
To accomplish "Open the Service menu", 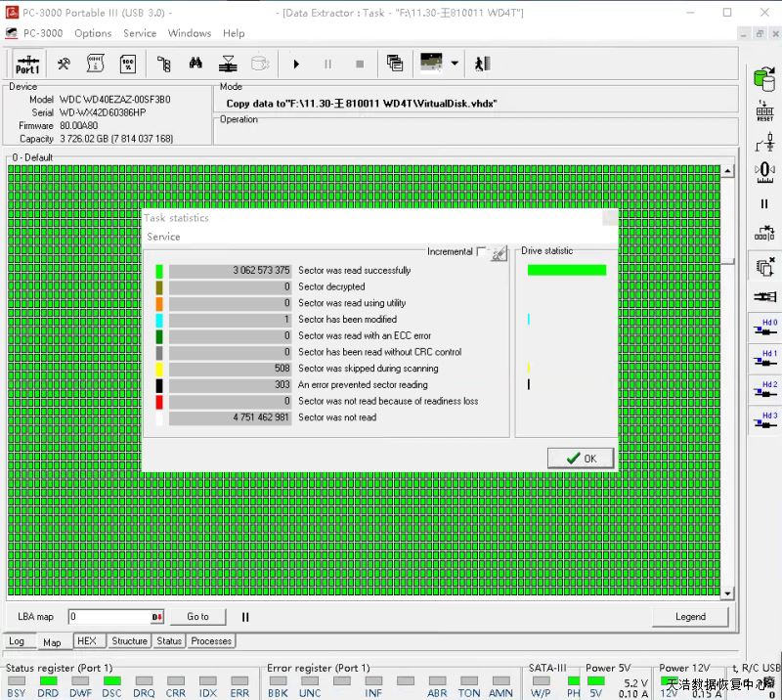I will click(x=140, y=33).
